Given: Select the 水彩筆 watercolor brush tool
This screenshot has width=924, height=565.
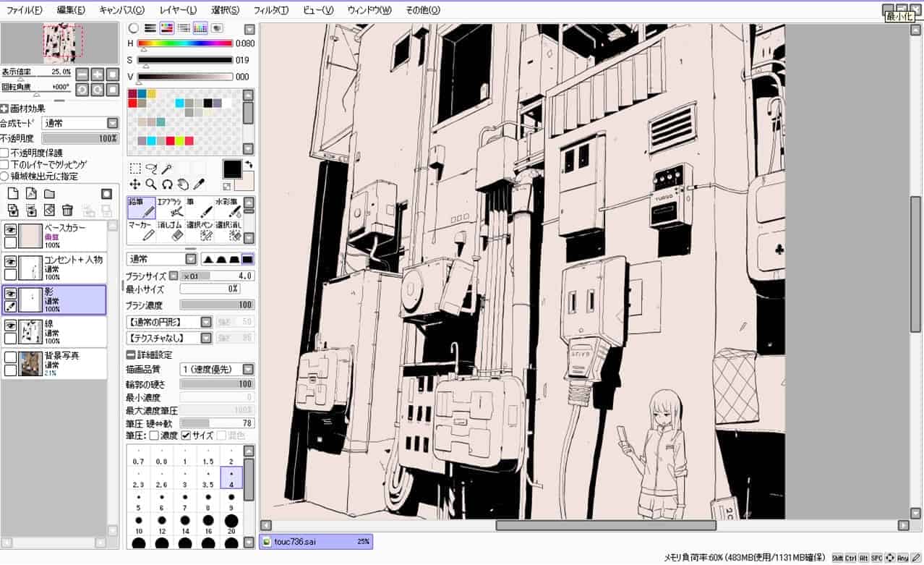Looking at the screenshot, I should point(228,208).
